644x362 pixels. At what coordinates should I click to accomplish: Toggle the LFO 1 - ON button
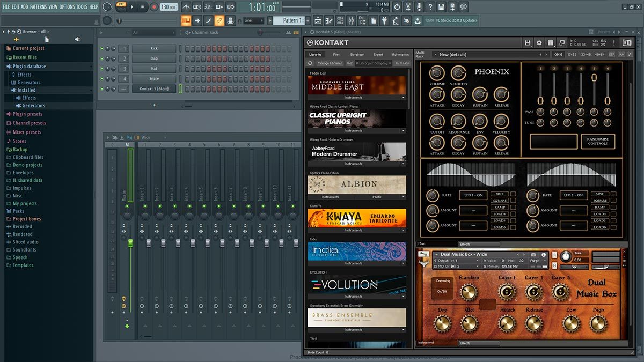point(473,195)
